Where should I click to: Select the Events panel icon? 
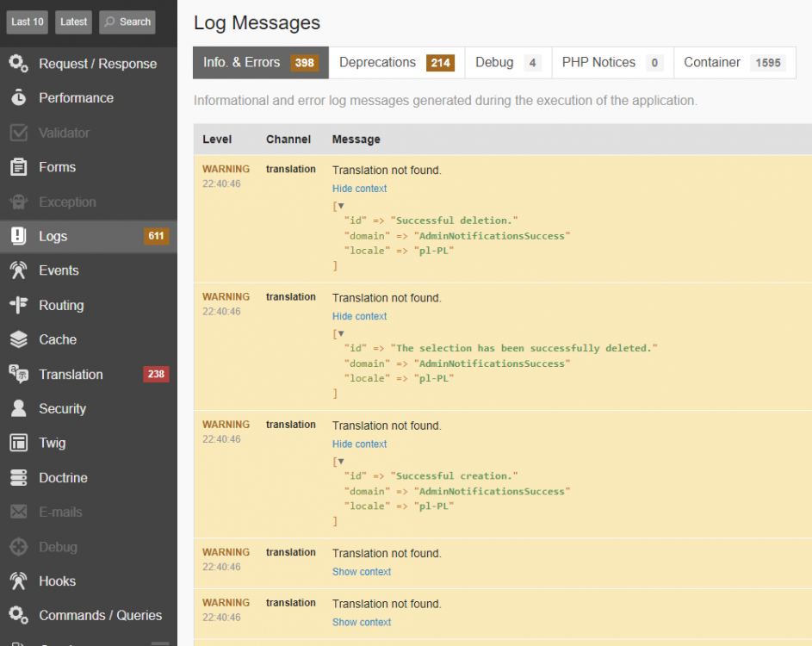pyautogui.click(x=19, y=270)
